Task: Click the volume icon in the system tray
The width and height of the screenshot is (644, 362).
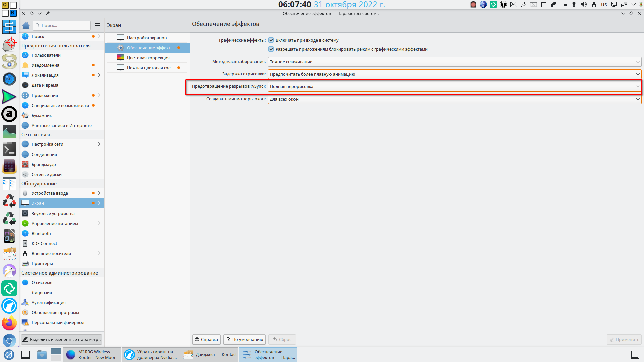Action: click(x=584, y=4)
